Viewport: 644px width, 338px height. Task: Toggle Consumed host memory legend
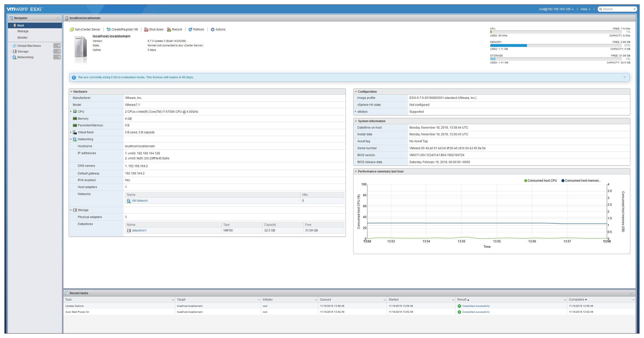(581, 181)
